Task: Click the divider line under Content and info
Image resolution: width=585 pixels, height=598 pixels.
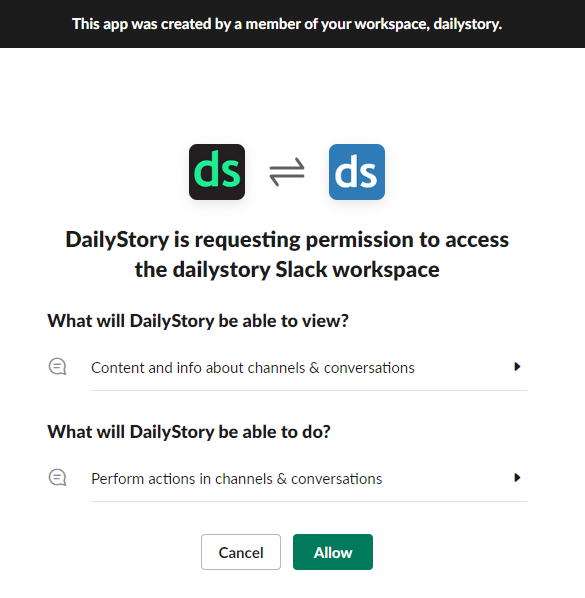Action: [309, 391]
